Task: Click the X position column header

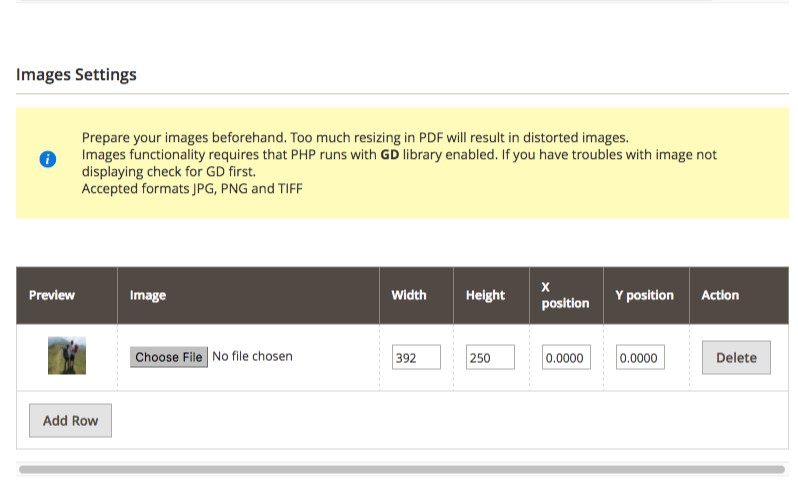Action: (565, 295)
